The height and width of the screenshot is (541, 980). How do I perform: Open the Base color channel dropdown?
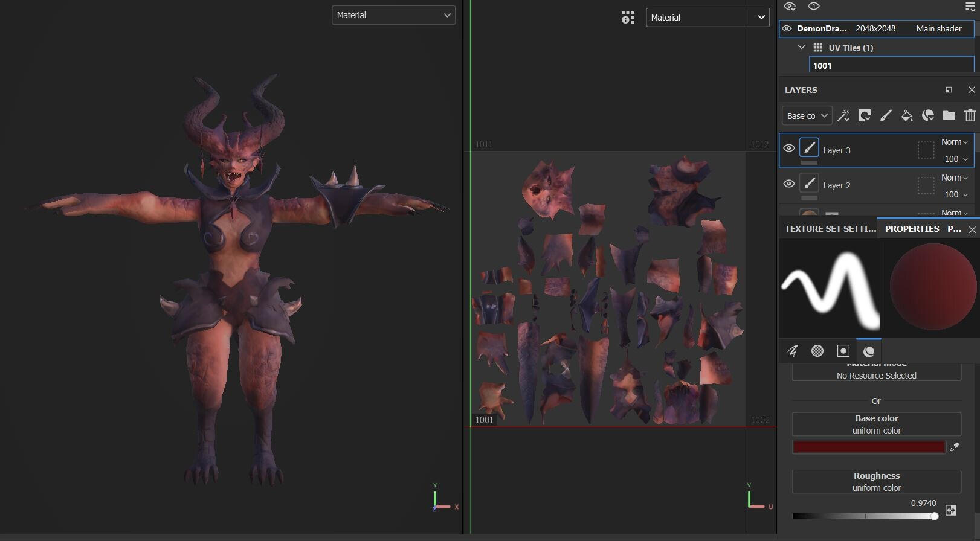click(x=807, y=116)
